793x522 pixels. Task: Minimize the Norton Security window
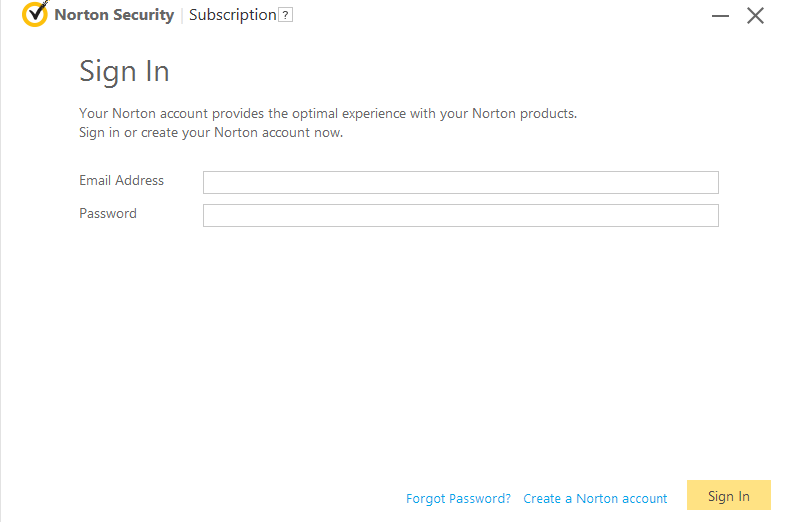(720, 16)
